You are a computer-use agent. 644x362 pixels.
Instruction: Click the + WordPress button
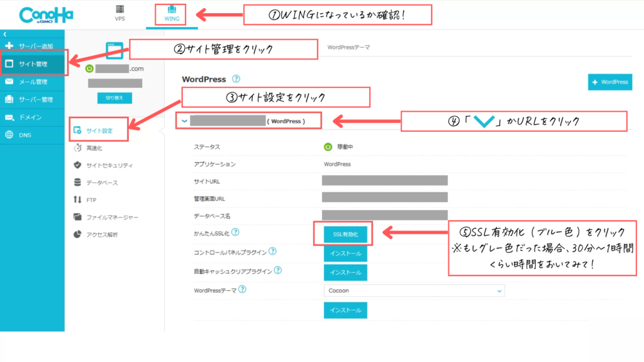(x=610, y=82)
